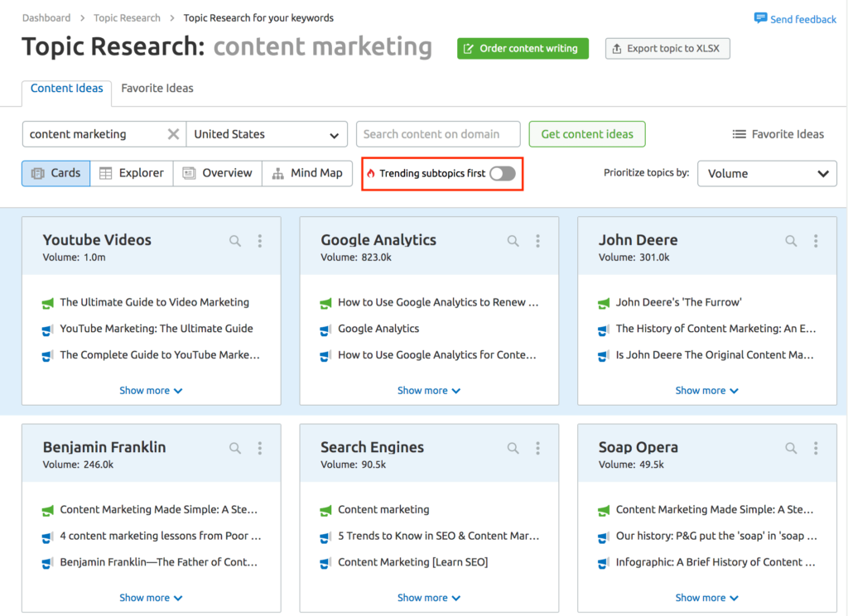Click the green megaphone beside Ultimate Guide to Video Marketing

47,303
